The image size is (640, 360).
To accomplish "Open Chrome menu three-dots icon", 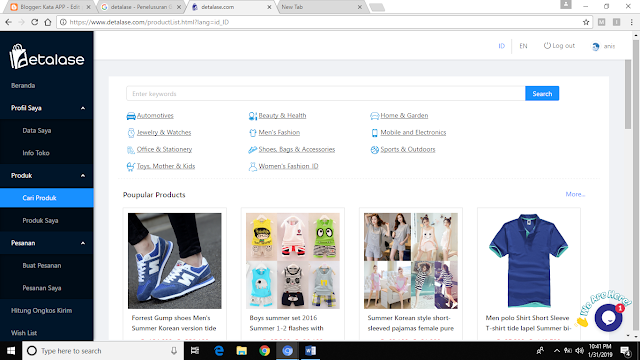I will (x=631, y=22).
